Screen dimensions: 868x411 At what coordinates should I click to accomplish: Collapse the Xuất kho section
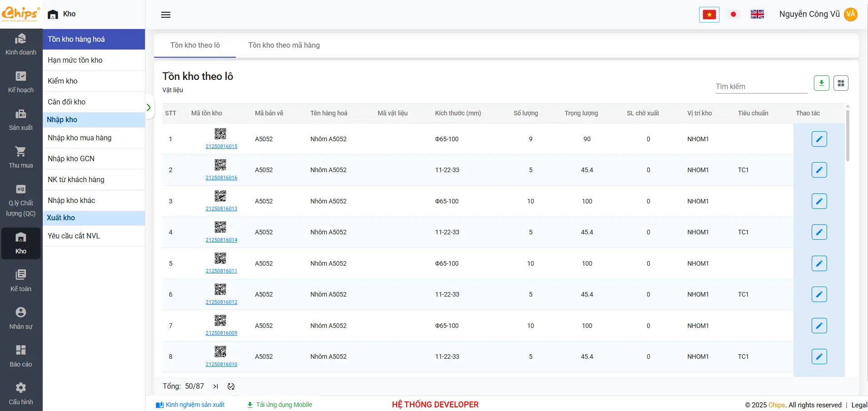(x=94, y=218)
